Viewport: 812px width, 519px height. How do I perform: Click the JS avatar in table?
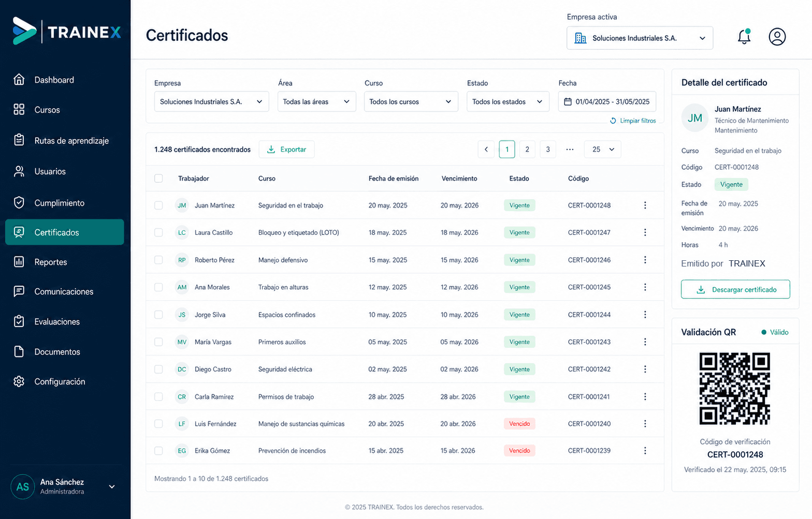(182, 315)
